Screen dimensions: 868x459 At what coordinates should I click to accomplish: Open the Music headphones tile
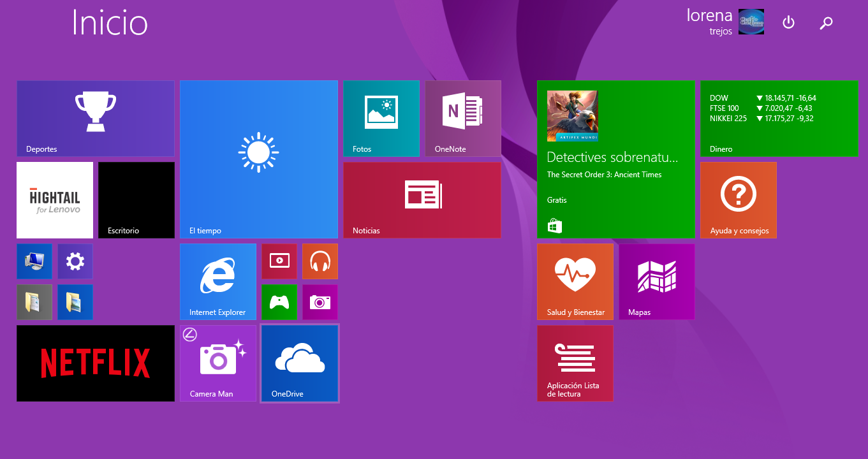tap(320, 261)
